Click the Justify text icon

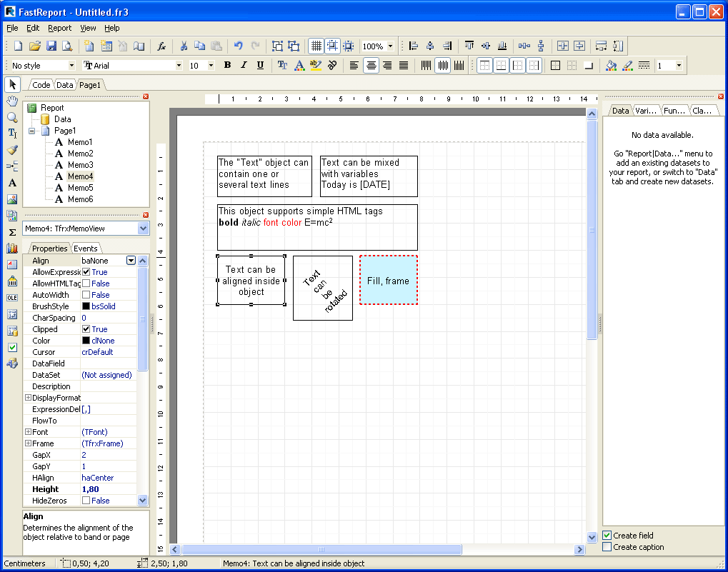(404, 66)
